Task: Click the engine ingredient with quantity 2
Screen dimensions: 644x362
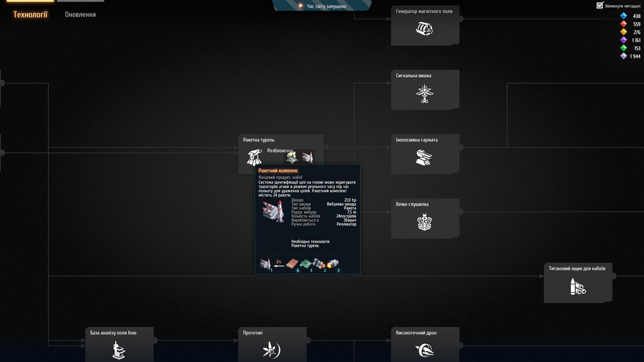Action: click(319, 264)
